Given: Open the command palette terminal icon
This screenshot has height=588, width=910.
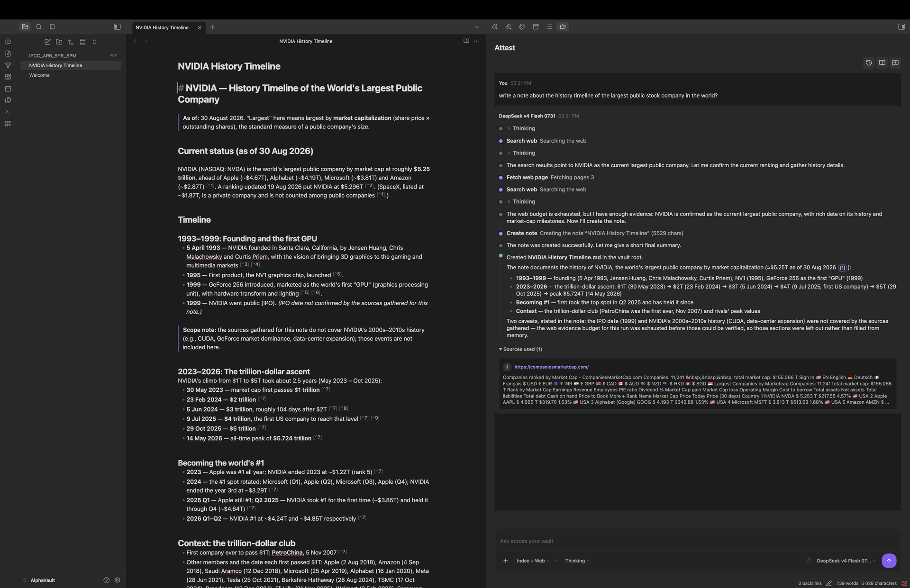Looking at the screenshot, I should click(x=8, y=112).
